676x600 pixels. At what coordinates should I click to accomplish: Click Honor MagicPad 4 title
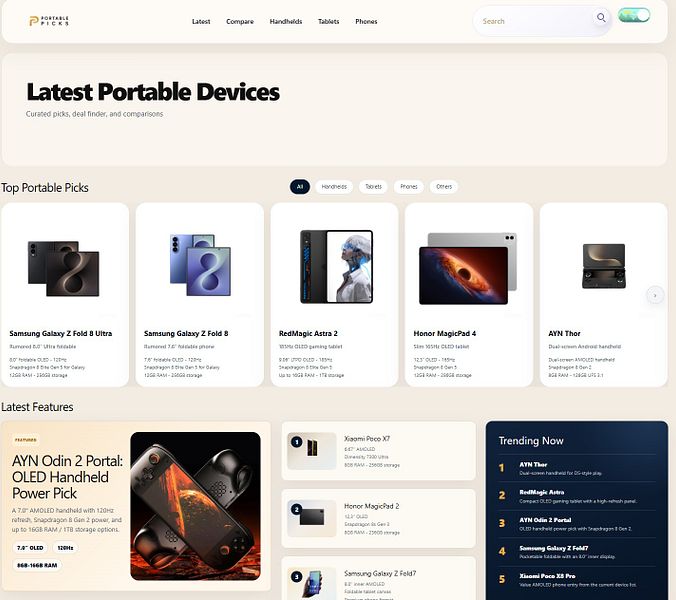pos(444,334)
